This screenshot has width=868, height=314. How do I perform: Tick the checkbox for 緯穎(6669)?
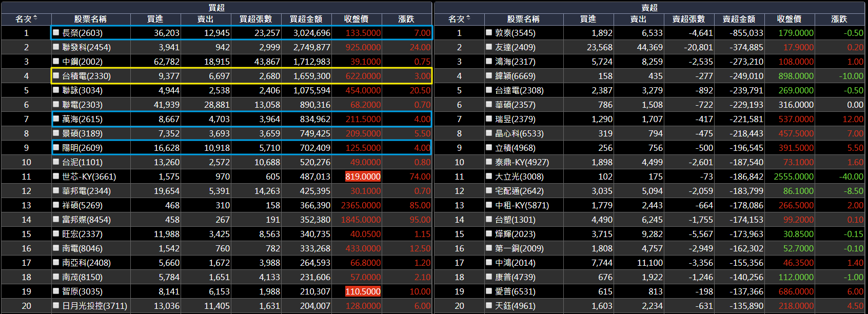click(x=489, y=75)
